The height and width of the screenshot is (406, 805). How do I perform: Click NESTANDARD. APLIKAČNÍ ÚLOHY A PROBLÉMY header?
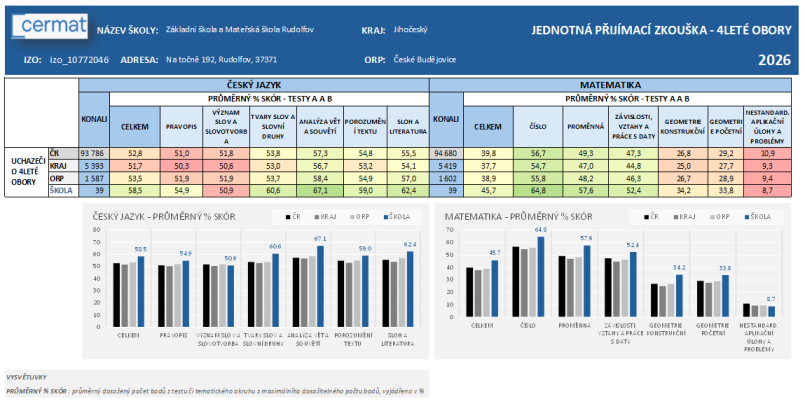(x=768, y=127)
